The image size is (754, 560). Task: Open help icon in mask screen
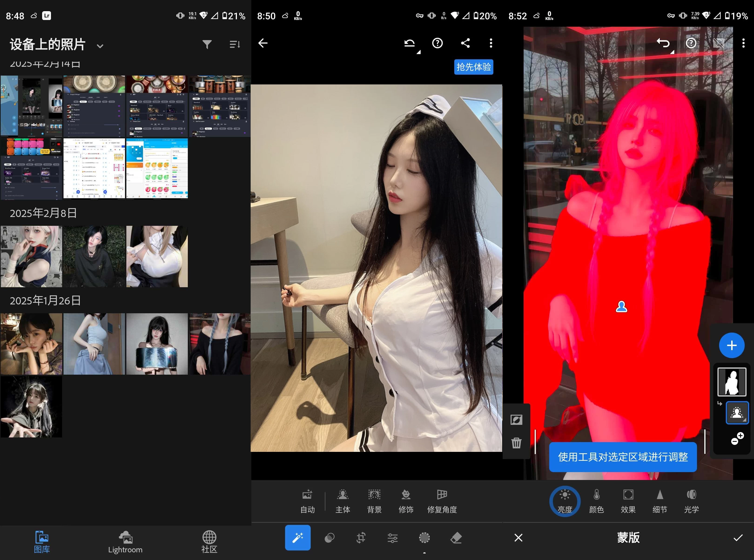pyautogui.click(x=691, y=43)
